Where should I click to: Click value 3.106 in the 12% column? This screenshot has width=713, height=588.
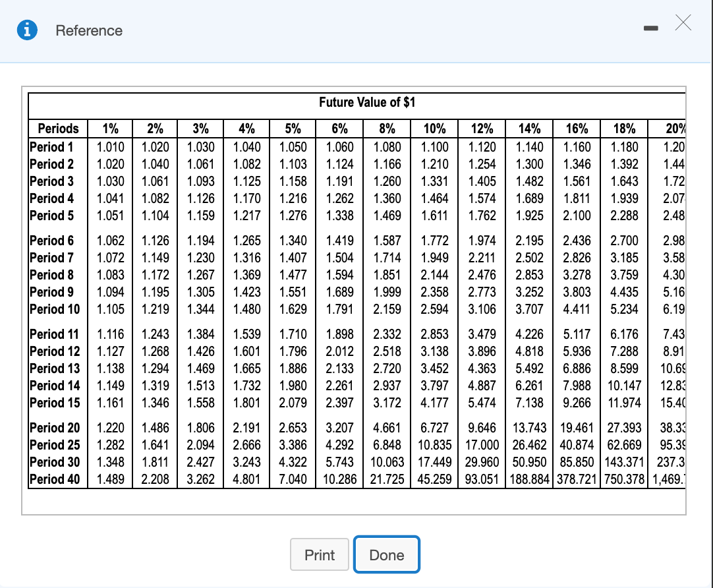(482, 309)
